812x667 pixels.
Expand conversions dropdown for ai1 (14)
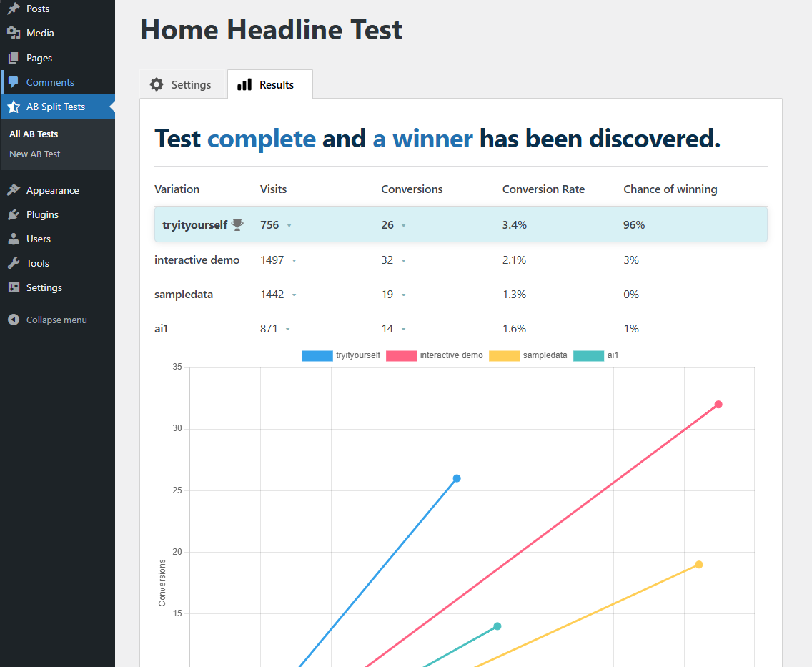point(403,330)
